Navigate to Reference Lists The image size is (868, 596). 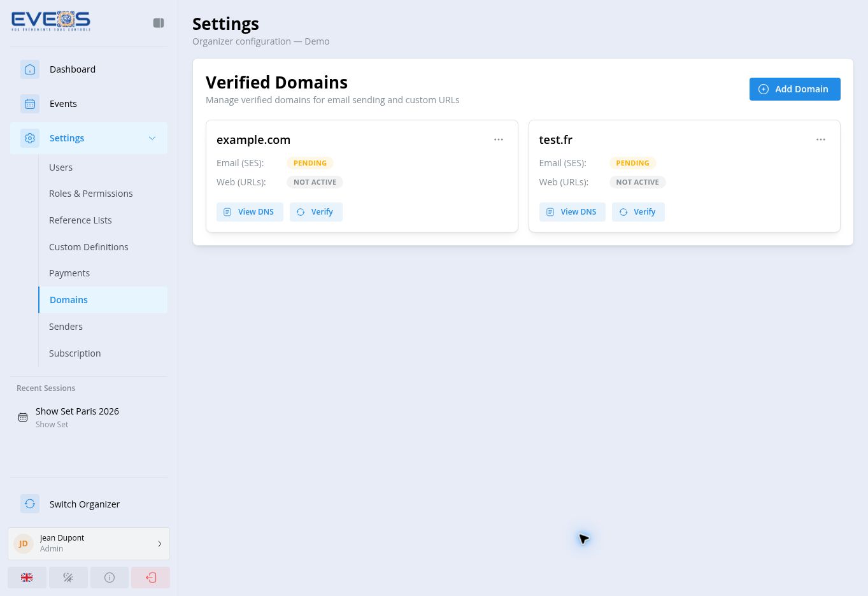[103, 220]
